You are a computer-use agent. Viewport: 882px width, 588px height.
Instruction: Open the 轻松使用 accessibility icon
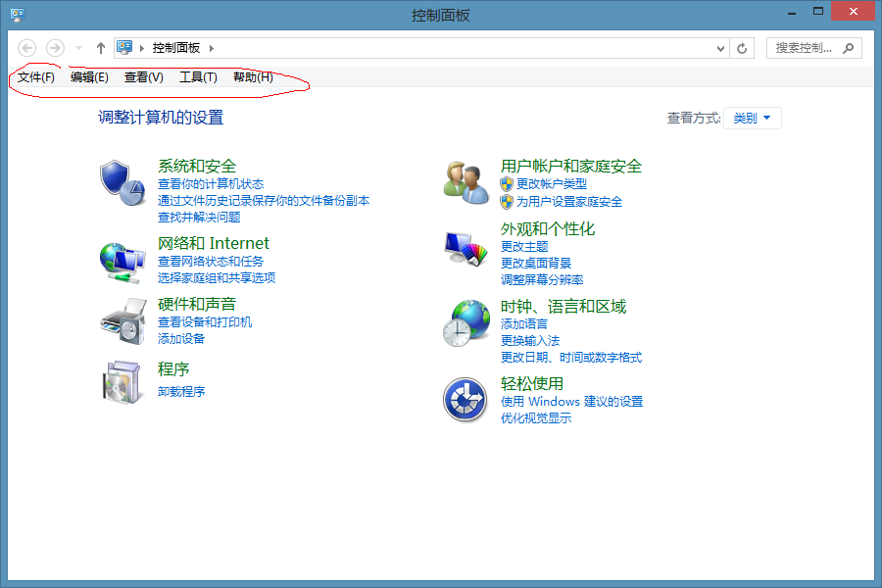tap(465, 400)
